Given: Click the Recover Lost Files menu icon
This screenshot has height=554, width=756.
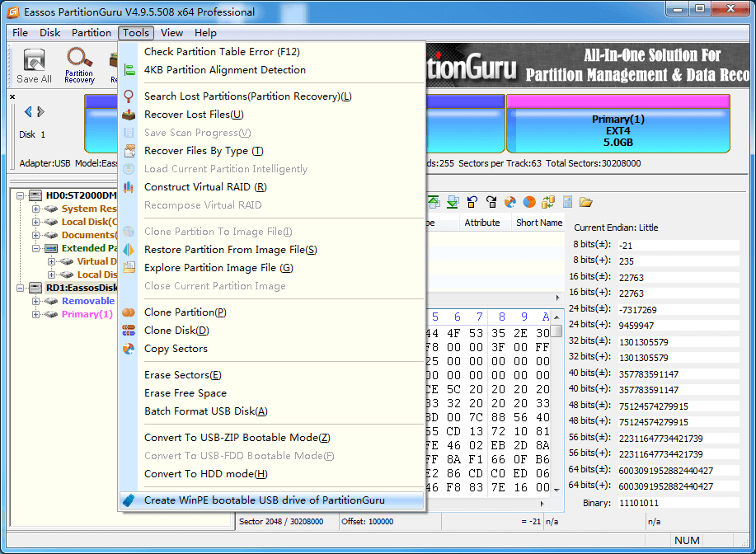Looking at the screenshot, I should tap(129, 115).
